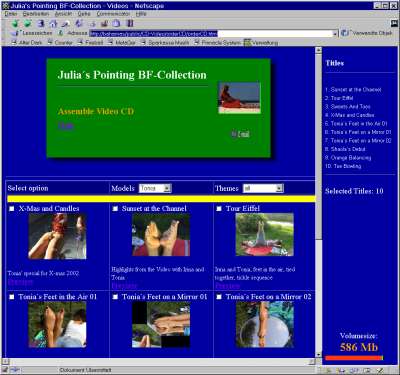Click the Email link in green banner

[x=244, y=134]
